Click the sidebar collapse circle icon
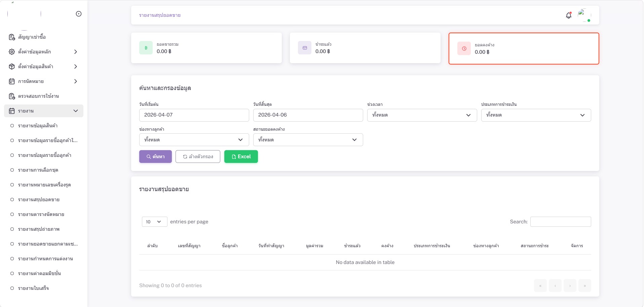The height and width of the screenshot is (307, 644). point(79,14)
